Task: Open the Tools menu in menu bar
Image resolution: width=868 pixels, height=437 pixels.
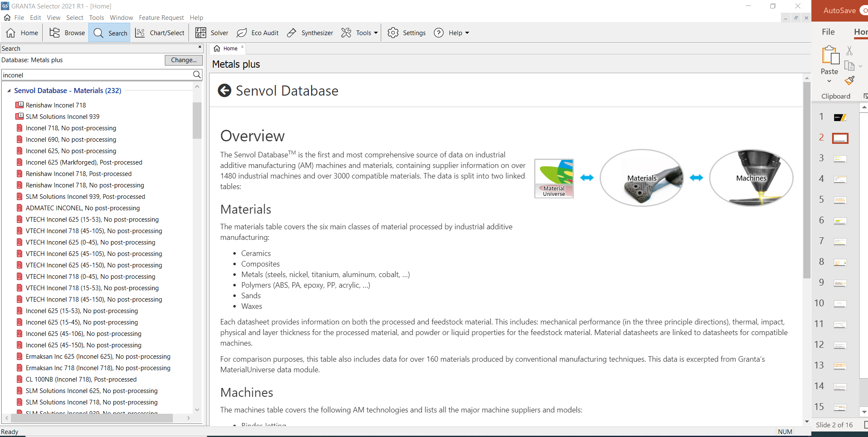Action: 96,18
